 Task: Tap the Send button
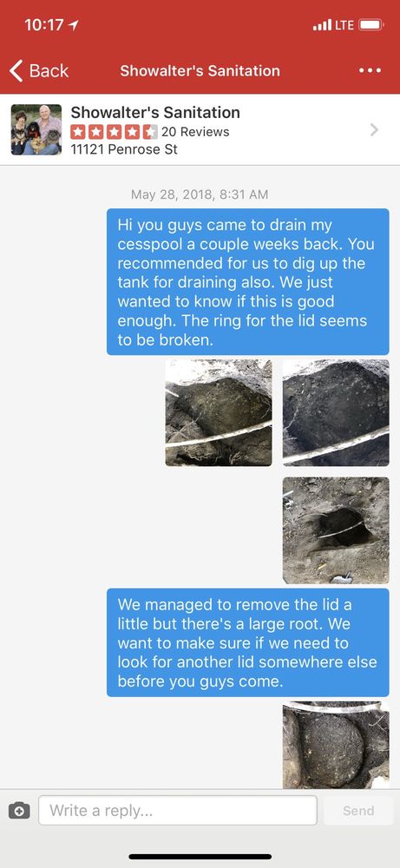pos(358,811)
